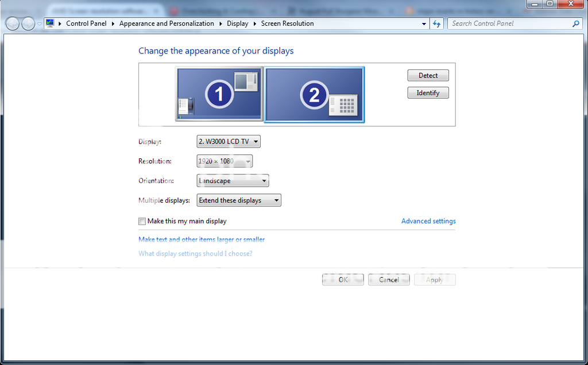Click the forward navigation arrow
This screenshot has width=588, height=365.
[x=26, y=24]
